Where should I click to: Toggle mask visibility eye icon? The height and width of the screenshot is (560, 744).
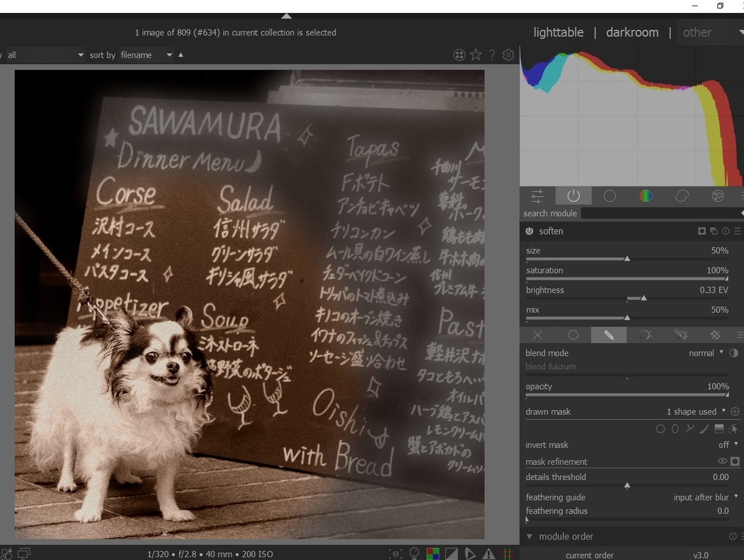[x=722, y=462]
